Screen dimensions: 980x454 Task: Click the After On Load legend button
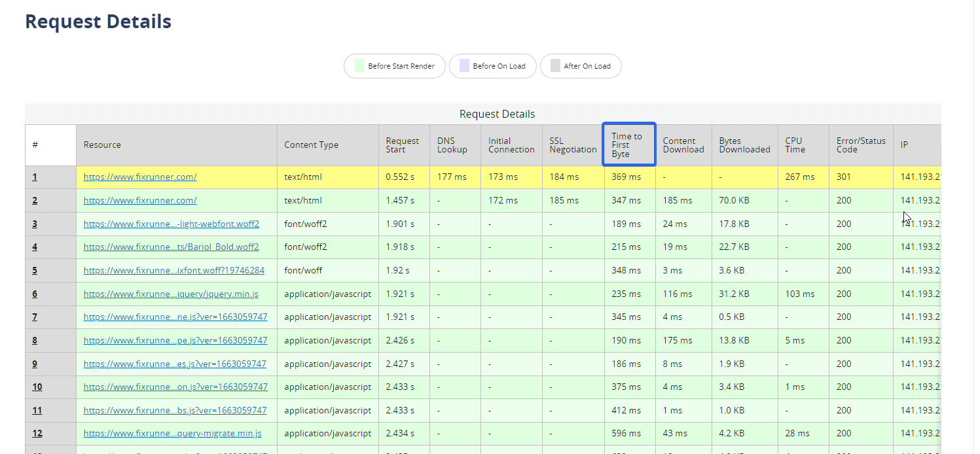pos(581,66)
